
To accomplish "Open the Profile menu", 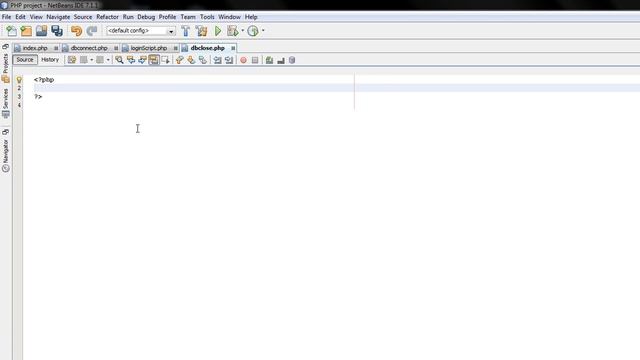I will coord(167,17).
